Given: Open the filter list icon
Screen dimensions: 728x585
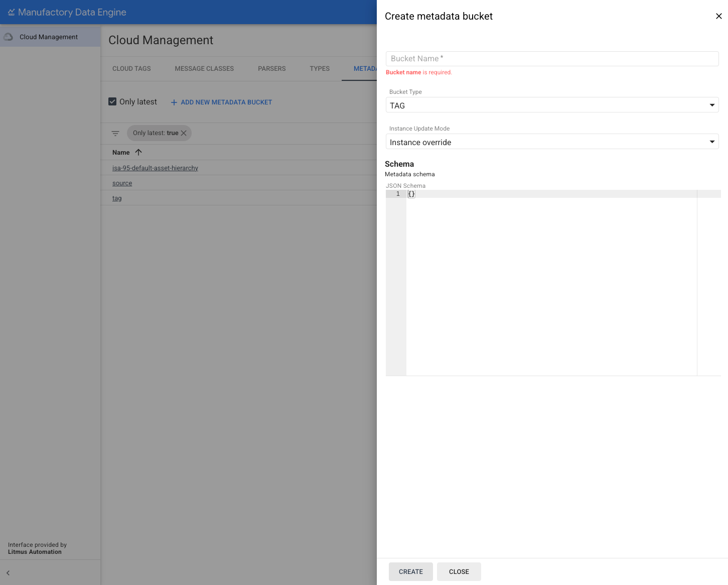Looking at the screenshot, I should pos(115,134).
